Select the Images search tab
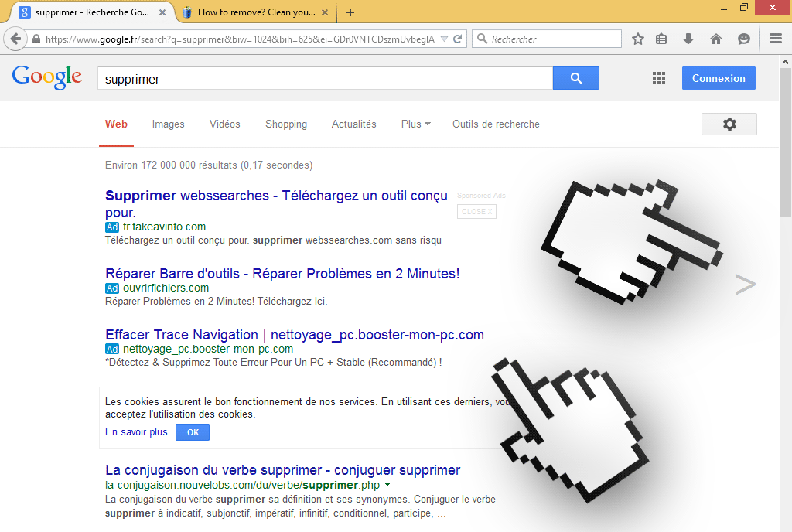 [168, 124]
